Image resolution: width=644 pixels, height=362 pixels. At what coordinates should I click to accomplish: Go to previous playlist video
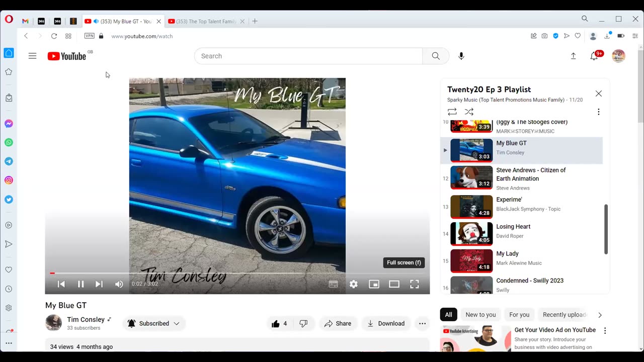(61, 284)
